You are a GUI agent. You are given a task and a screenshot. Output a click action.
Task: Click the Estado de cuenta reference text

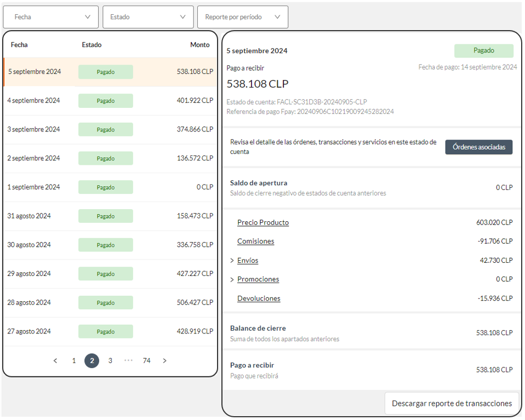296,102
